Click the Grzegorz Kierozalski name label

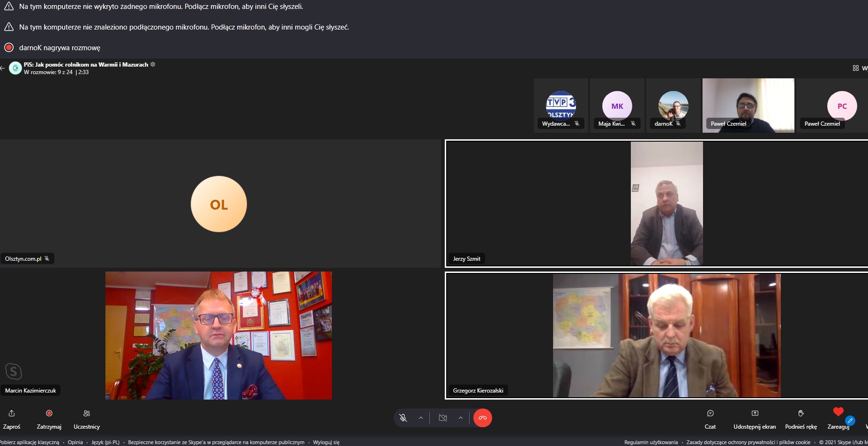478,390
